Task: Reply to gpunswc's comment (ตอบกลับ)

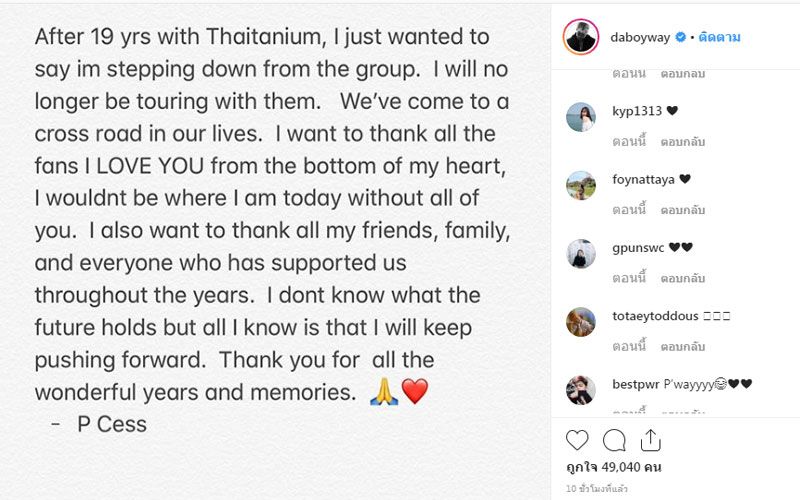Action: (x=683, y=278)
